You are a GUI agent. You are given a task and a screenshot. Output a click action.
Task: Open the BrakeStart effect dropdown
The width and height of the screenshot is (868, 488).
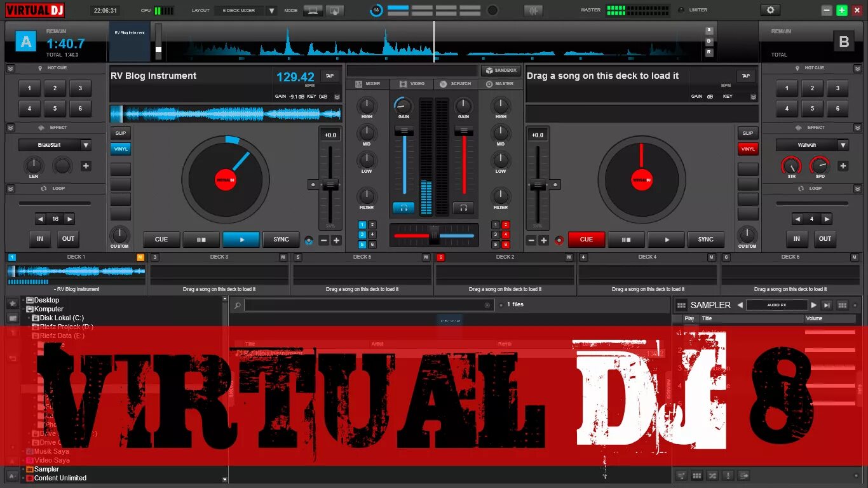(x=86, y=145)
